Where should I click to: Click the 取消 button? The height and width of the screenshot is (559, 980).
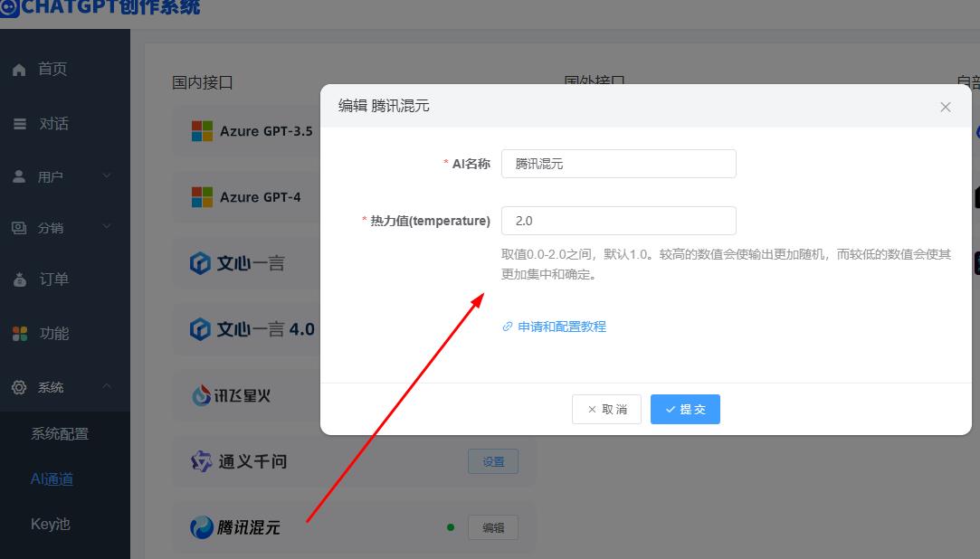(606, 409)
